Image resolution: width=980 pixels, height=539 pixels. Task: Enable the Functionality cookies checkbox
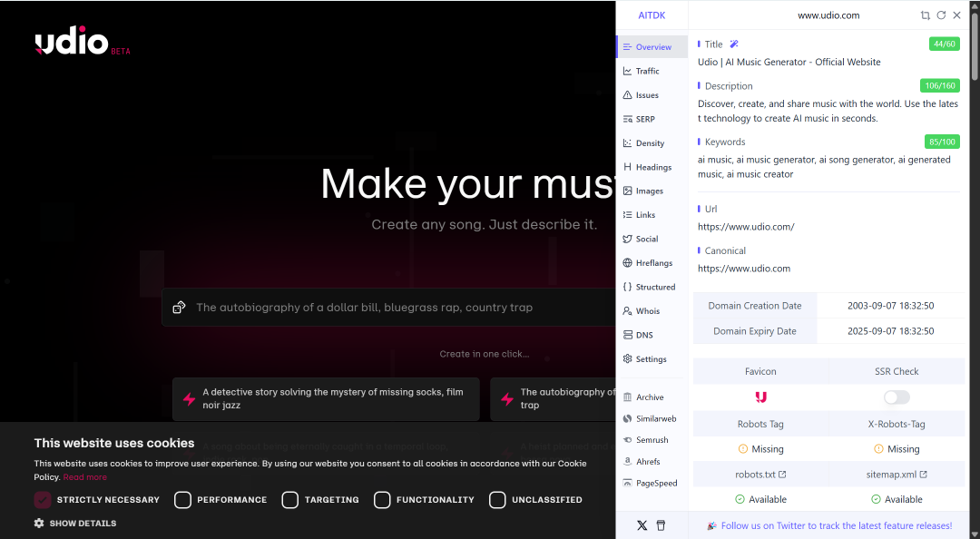click(382, 500)
